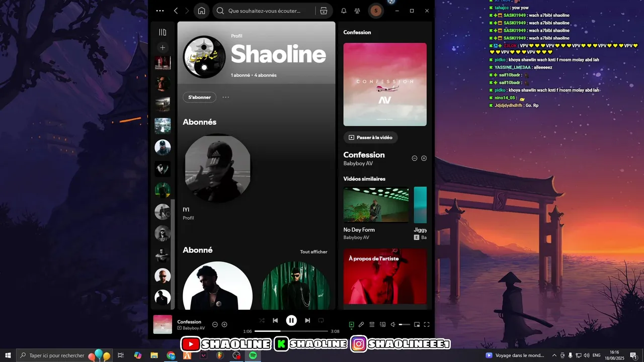Open FL Studio from the taskbar
644x362 pixels.
point(220,355)
